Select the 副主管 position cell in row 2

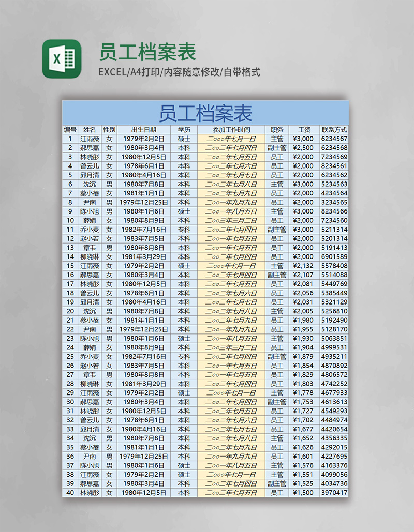coord(276,148)
